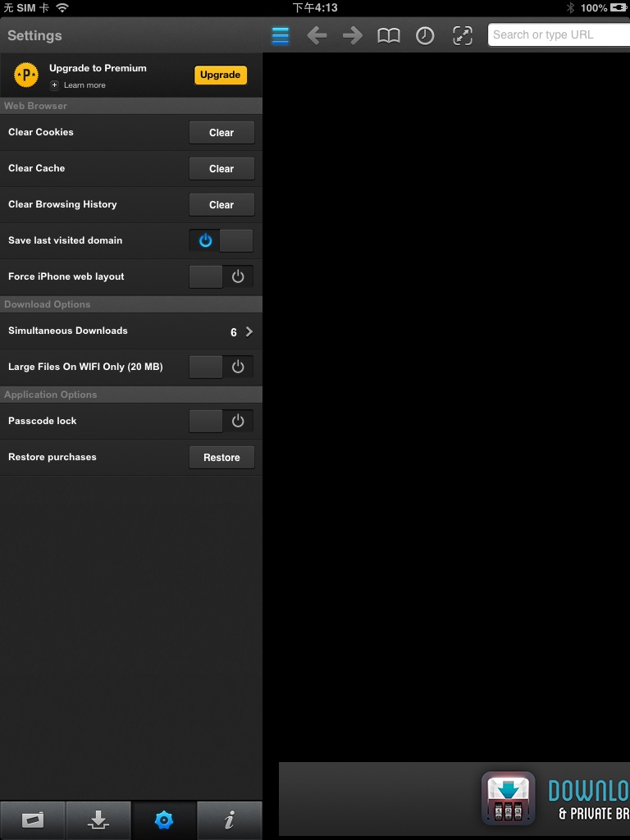Expand Learn more under Upgrade to Premium
This screenshot has width=630, height=840.
[79, 85]
